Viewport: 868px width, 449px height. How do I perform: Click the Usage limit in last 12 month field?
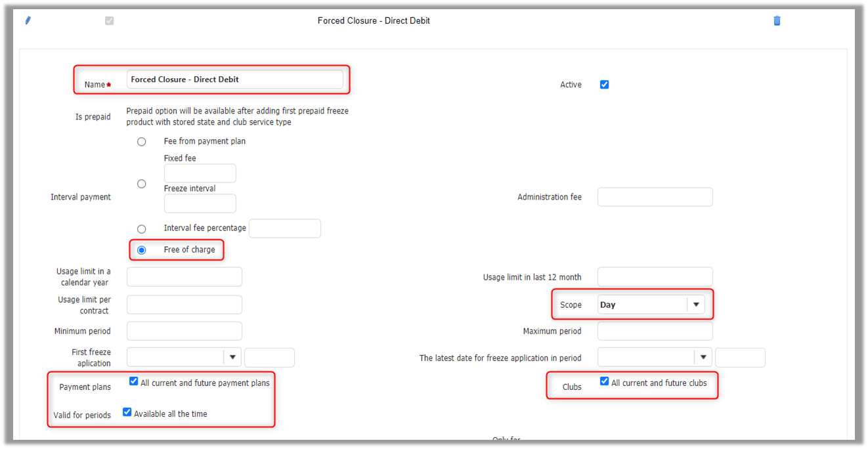tap(655, 277)
